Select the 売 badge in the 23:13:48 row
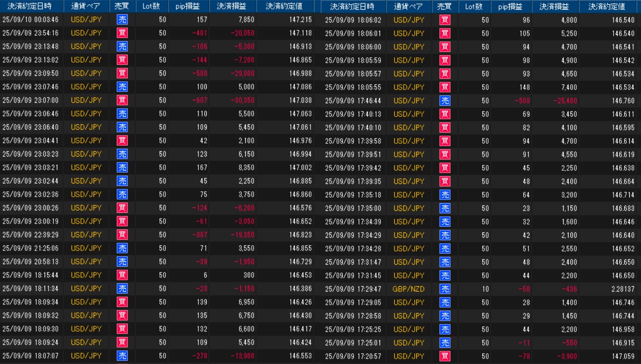641x364 pixels. (122, 46)
